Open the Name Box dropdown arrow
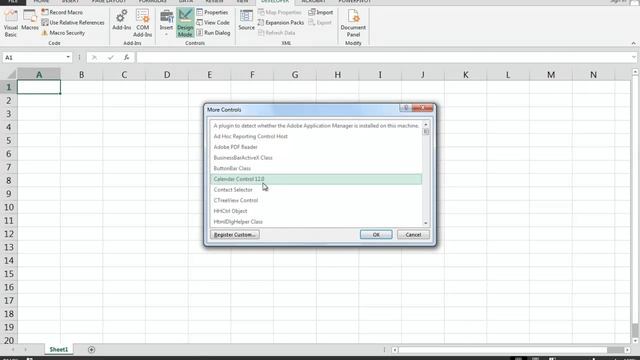 pyautogui.click(x=68, y=57)
